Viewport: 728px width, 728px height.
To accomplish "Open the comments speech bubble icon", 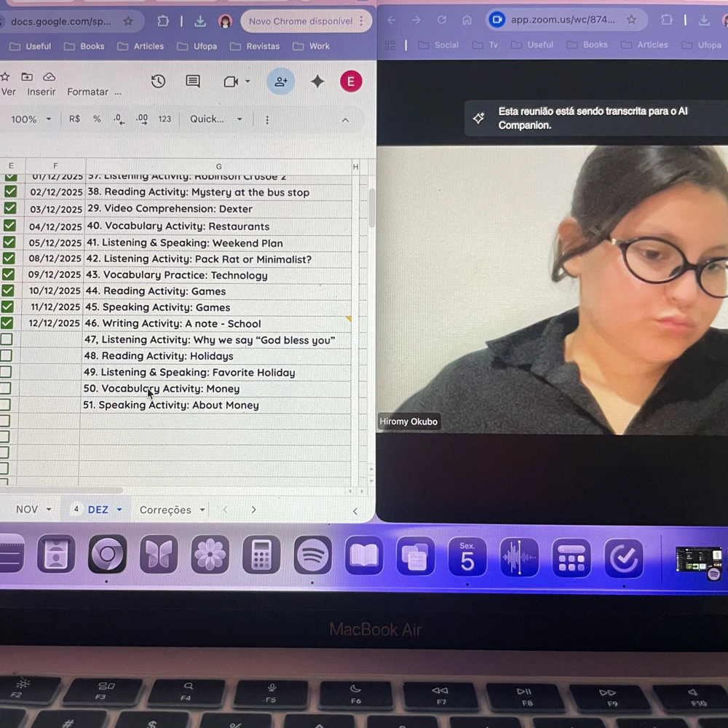I will coord(193,82).
